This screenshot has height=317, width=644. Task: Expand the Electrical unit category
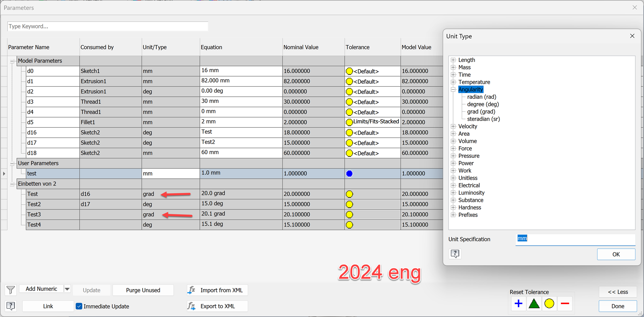click(x=453, y=185)
